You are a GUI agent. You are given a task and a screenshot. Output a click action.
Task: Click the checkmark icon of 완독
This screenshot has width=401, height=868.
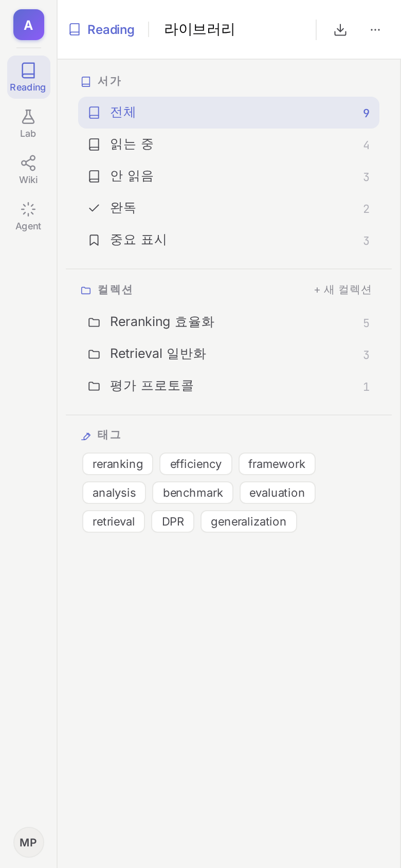click(94, 208)
